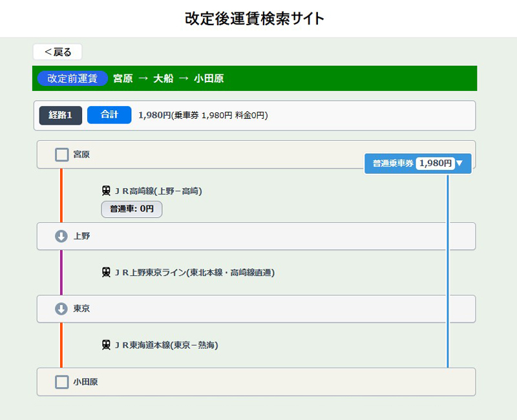Click the 改定前運賃 blue pill label
The width and height of the screenshot is (517, 420).
click(72, 78)
